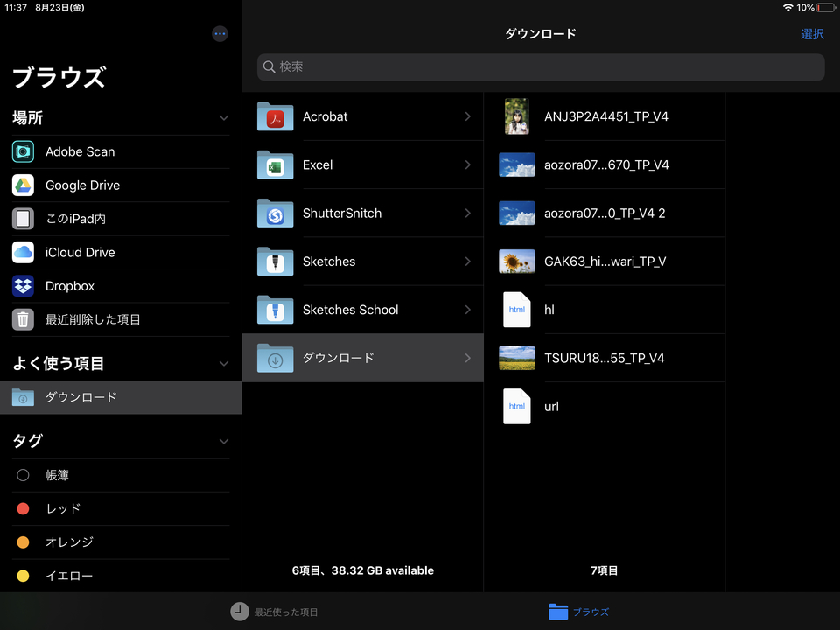Open the ShutterSnitch folder
This screenshot has width=840, height=630.
[362, 213]
